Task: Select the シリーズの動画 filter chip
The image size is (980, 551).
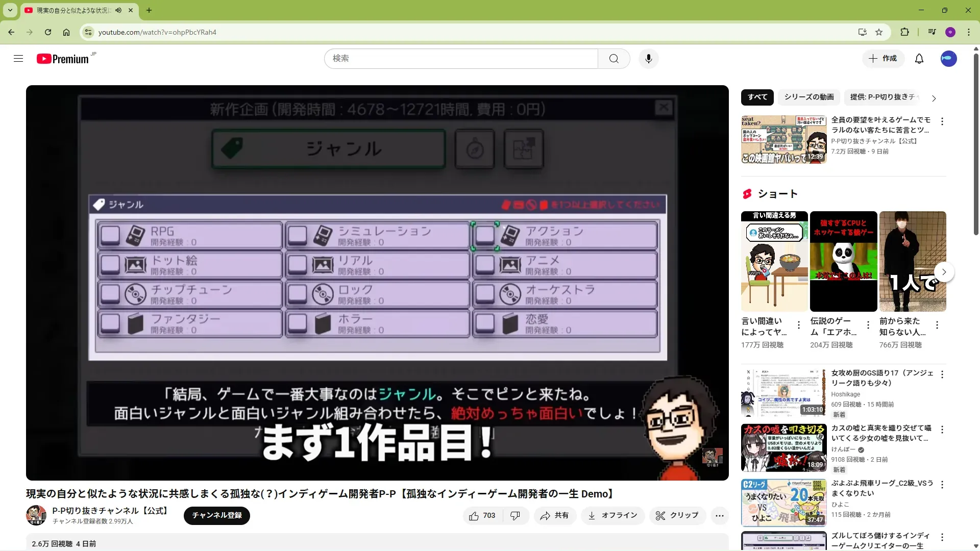Action: (808, 97)
